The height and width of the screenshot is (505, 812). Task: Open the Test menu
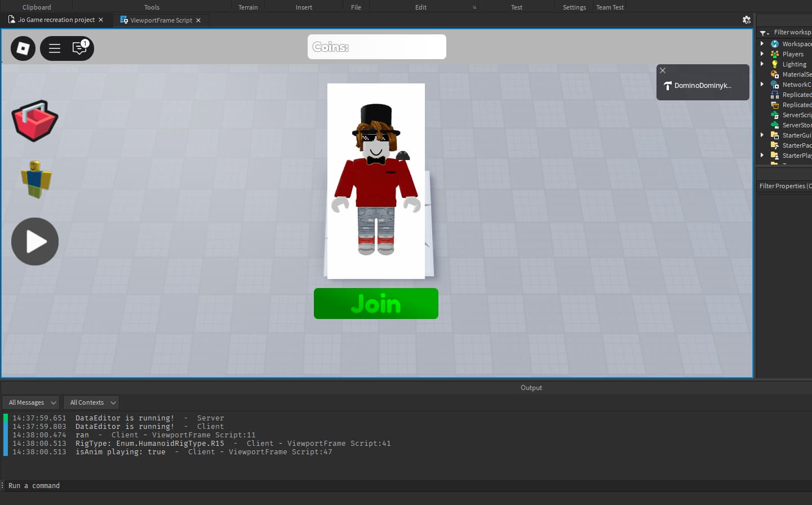pos(516,7)
